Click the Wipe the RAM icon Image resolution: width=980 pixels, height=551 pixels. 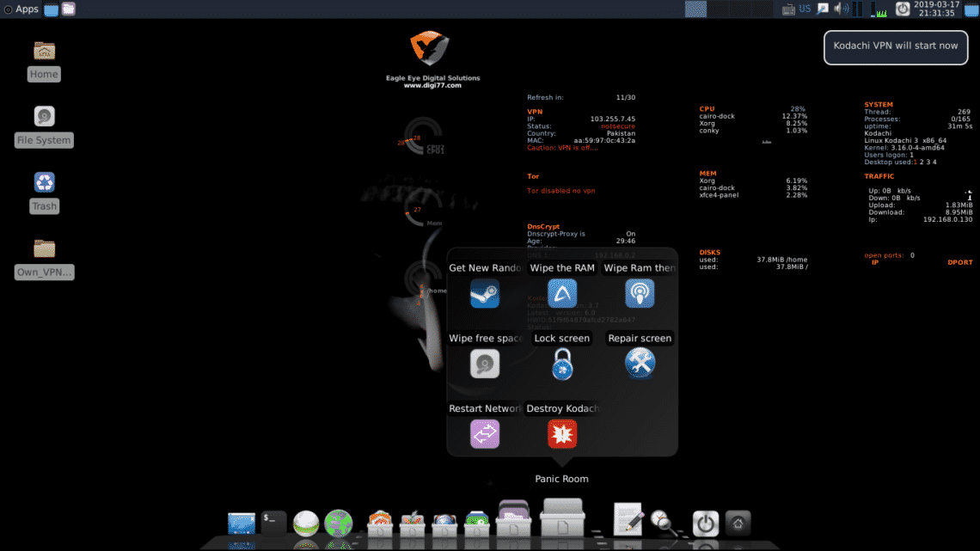[562, 294]
